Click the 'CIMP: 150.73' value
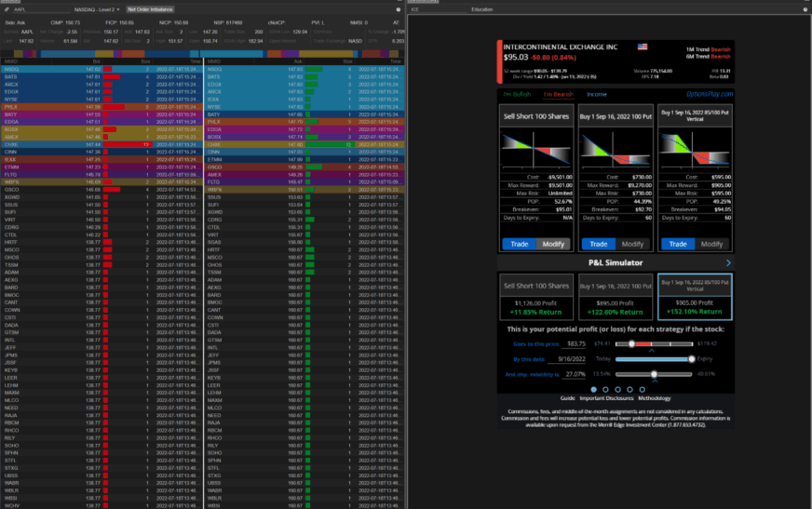 click(65, 22)
